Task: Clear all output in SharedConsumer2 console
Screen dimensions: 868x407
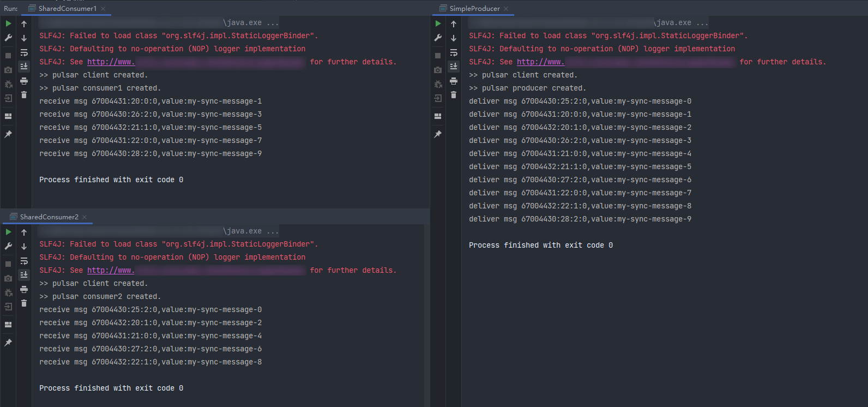Action: (x=24, y=303)
